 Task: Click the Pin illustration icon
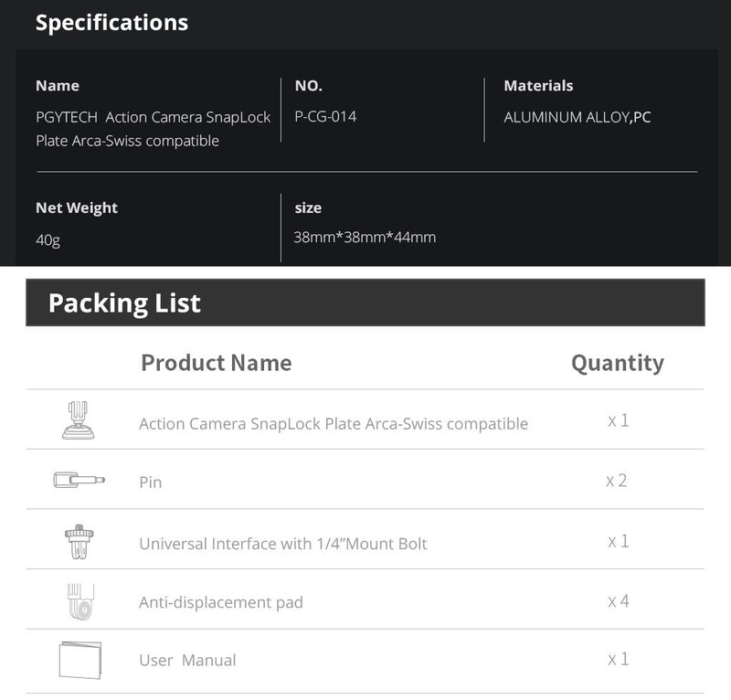[79, 480]
